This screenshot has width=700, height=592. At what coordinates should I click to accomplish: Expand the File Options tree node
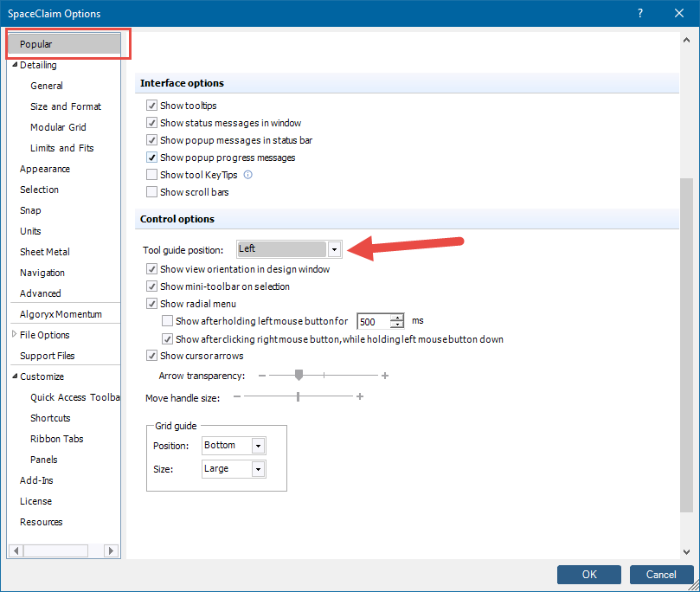(x=15, y=334)
